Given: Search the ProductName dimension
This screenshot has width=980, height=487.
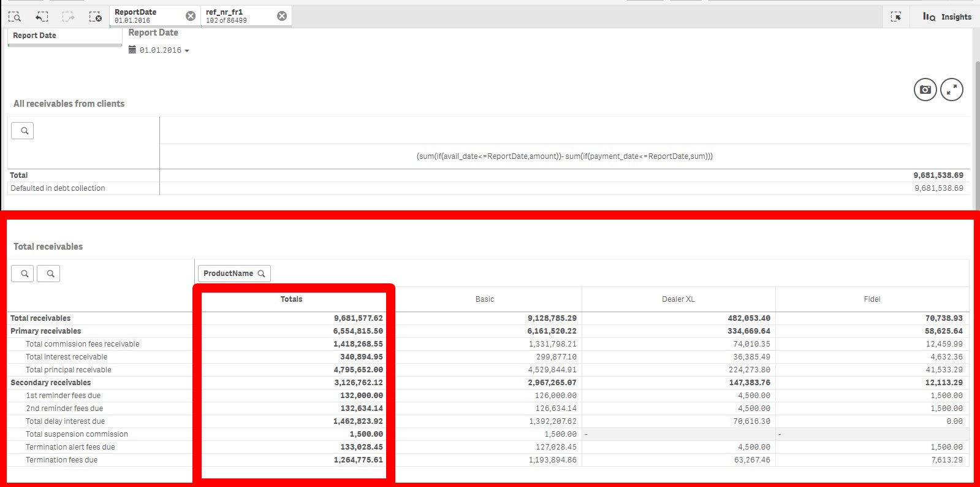Looking at the screenshot, I should click(234, 274).
